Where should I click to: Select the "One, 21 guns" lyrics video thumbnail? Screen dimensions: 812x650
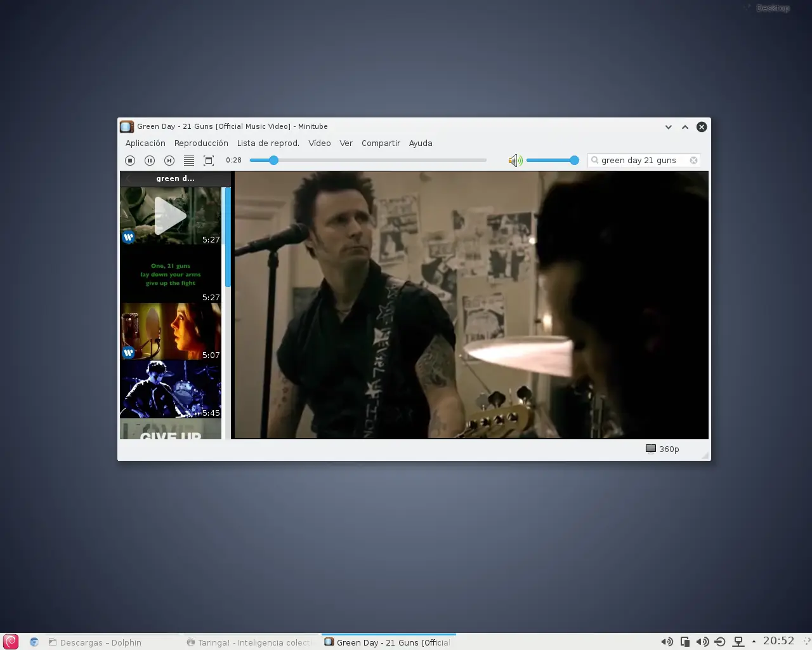[171, 274]
